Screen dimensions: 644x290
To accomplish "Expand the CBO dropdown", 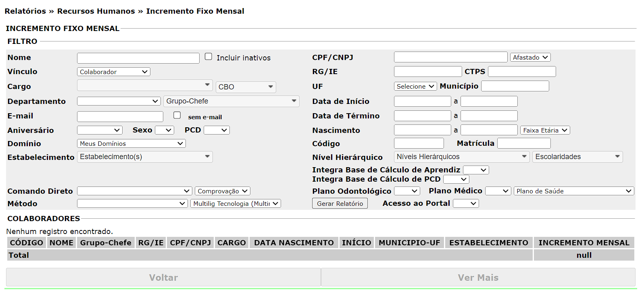I will (246, 87).
